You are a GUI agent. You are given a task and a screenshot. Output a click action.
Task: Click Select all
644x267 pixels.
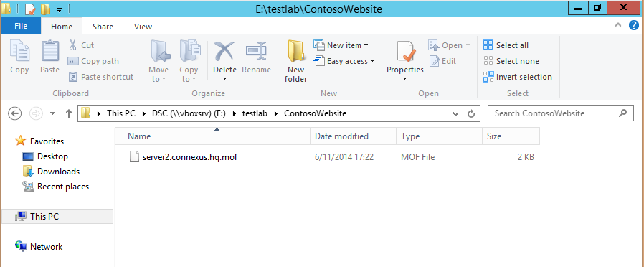click(x=506, y=45)
